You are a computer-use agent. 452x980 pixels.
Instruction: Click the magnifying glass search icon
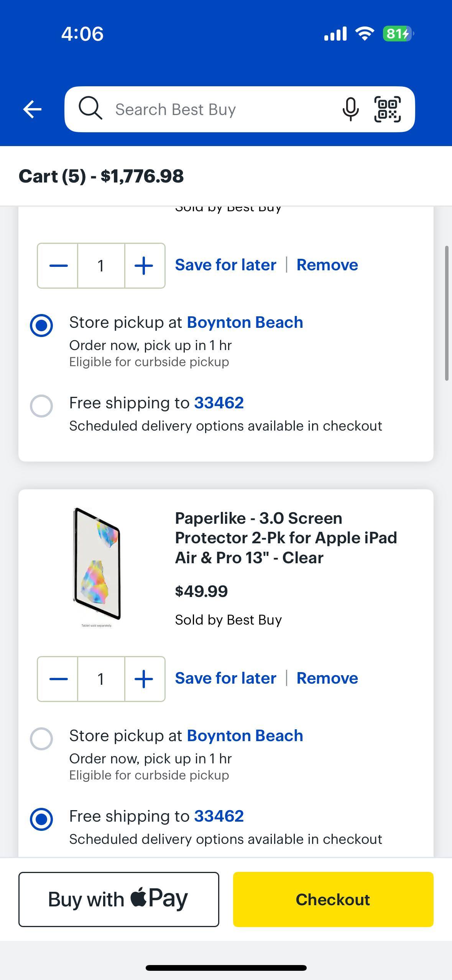90,109
